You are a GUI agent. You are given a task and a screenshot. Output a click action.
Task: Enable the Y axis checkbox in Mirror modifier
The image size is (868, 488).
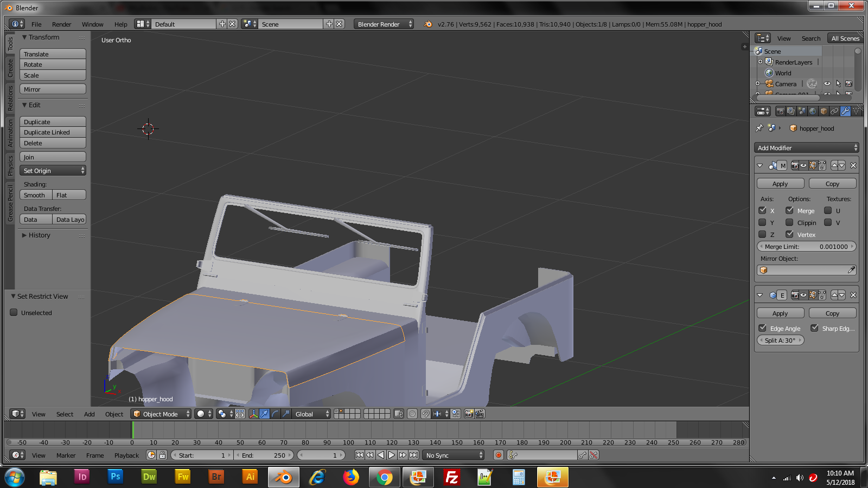pos(762,223)
